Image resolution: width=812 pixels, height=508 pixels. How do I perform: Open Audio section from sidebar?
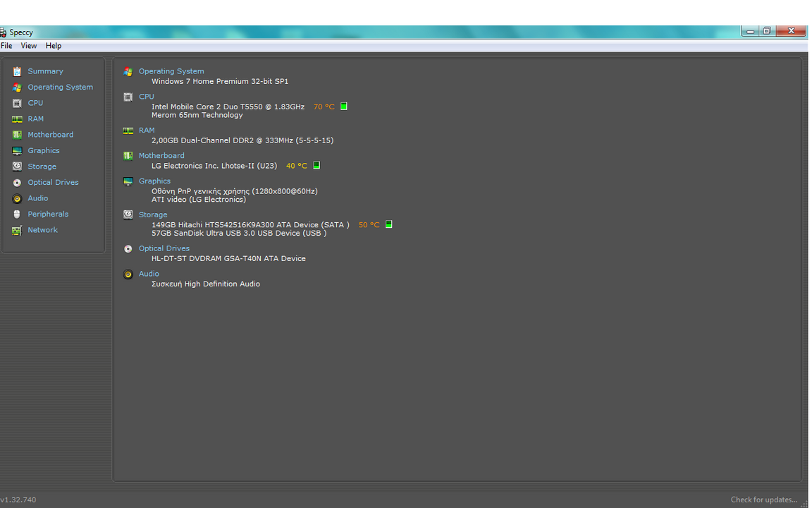[x=38, y=198]
